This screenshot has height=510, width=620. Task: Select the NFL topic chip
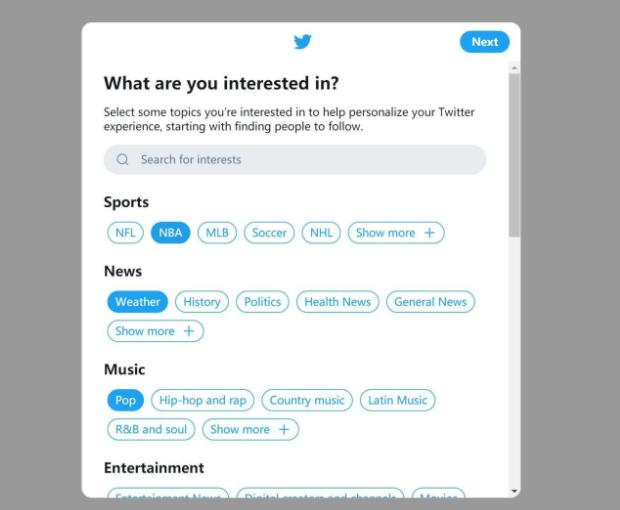pyautogui.click(x=125, y=232)
